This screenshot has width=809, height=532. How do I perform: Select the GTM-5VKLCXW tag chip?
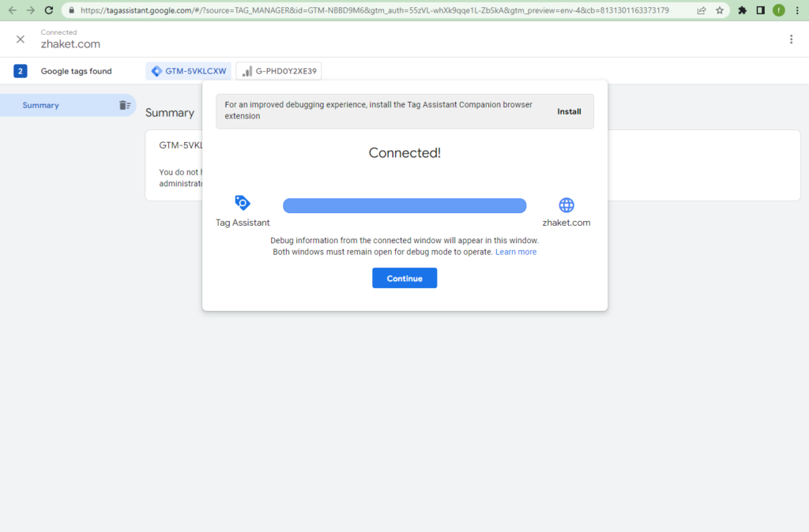tap(188, 71)
